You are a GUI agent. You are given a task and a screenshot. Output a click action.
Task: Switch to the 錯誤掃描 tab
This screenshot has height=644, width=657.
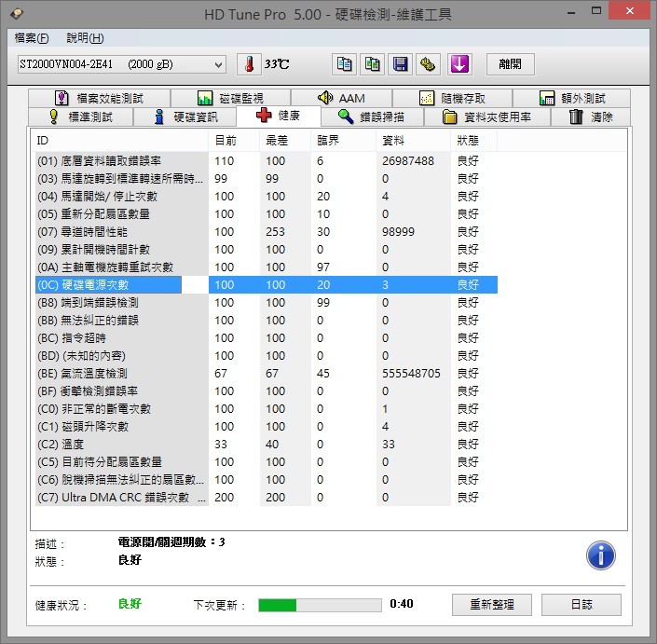point(372,116)
